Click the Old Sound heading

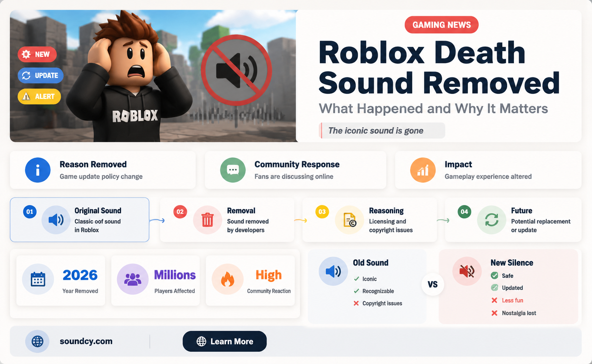tap(371, 263)
